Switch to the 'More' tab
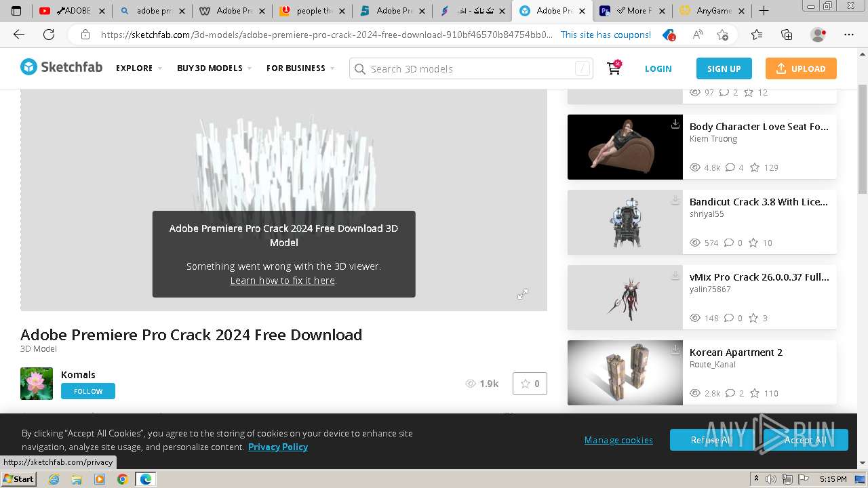The image size is (868, 488). pos(632,11)
